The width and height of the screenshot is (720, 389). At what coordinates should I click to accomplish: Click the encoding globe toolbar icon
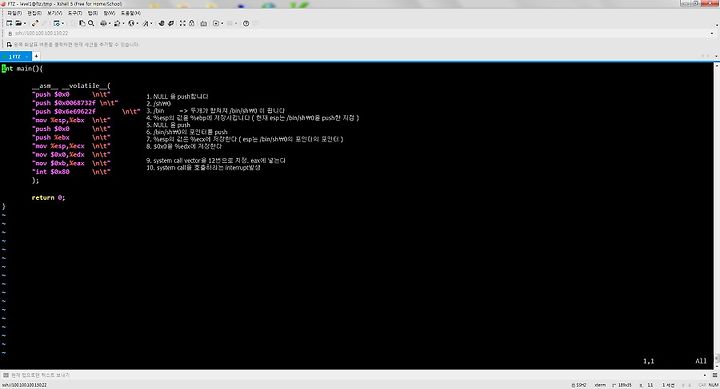(x=131, y=23)
